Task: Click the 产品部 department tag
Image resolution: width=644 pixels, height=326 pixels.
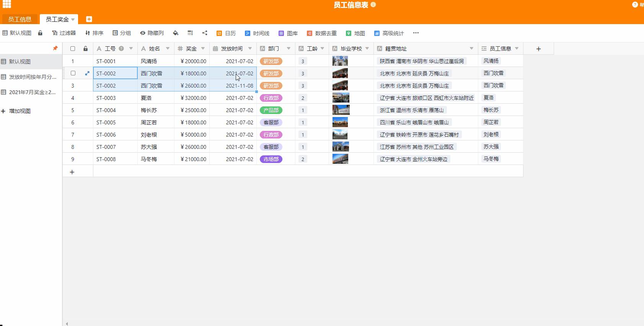Action: click(271, 110)
